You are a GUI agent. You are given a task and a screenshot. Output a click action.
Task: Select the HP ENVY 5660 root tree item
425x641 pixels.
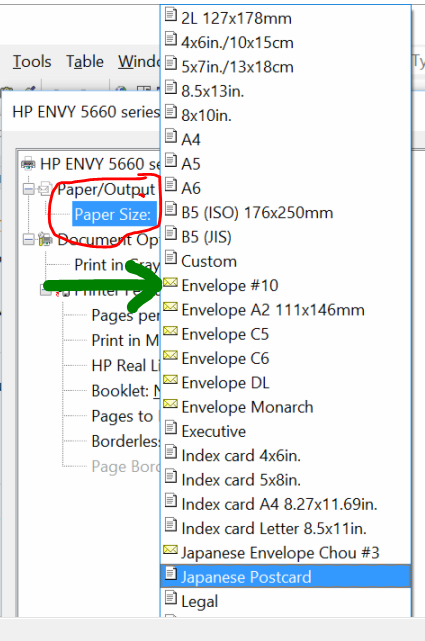pos(100,164)
